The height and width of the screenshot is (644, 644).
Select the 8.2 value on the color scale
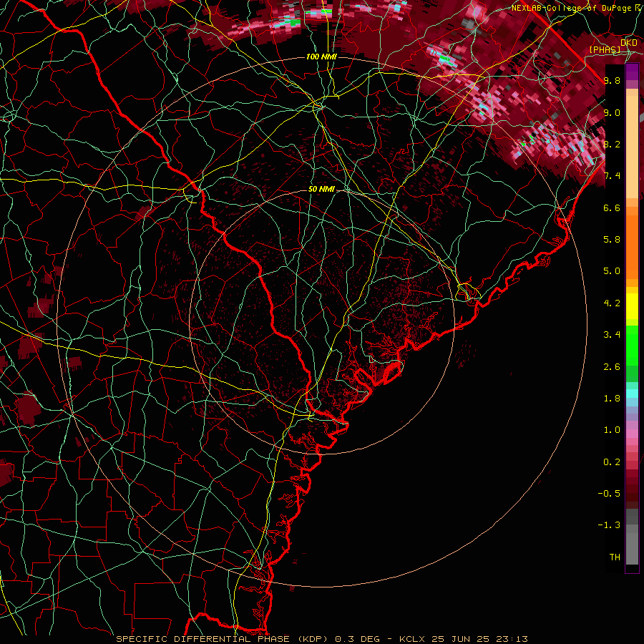pos(612,144)
